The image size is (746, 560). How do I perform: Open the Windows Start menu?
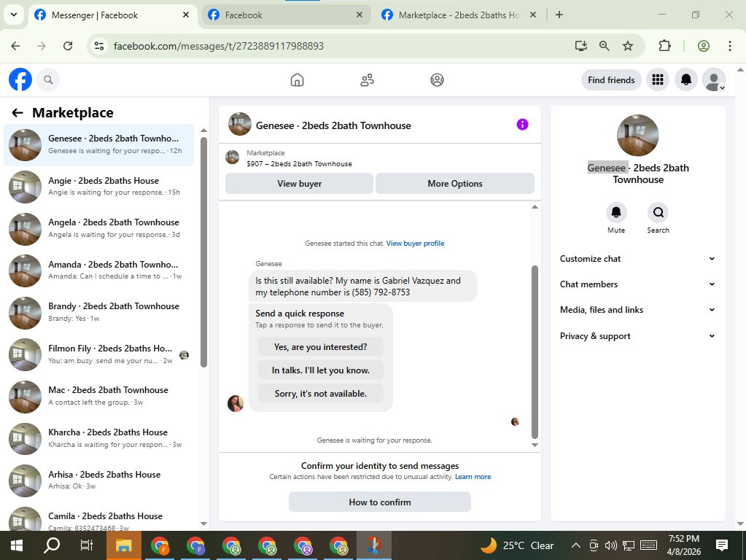point(17,545)
